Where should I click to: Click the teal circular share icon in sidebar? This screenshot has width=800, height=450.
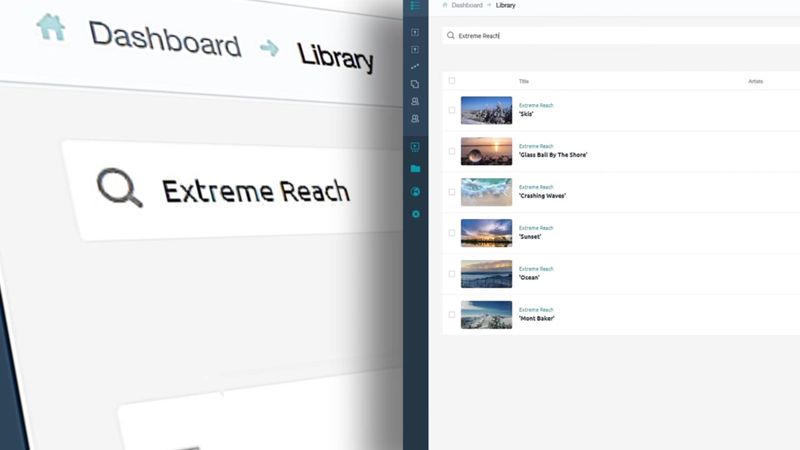tap(415, 192)
